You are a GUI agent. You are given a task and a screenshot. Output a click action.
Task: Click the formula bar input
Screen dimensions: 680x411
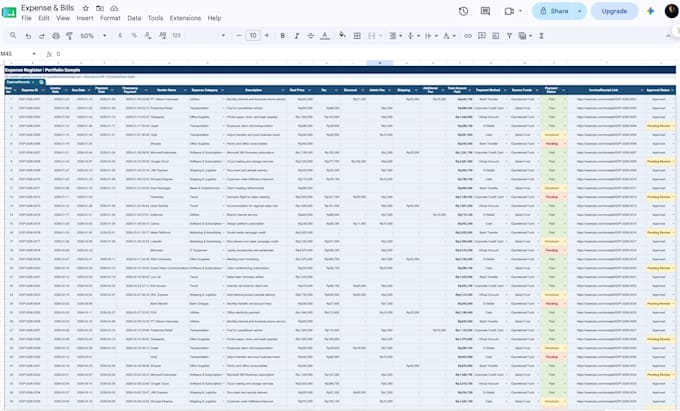[364, 54]
